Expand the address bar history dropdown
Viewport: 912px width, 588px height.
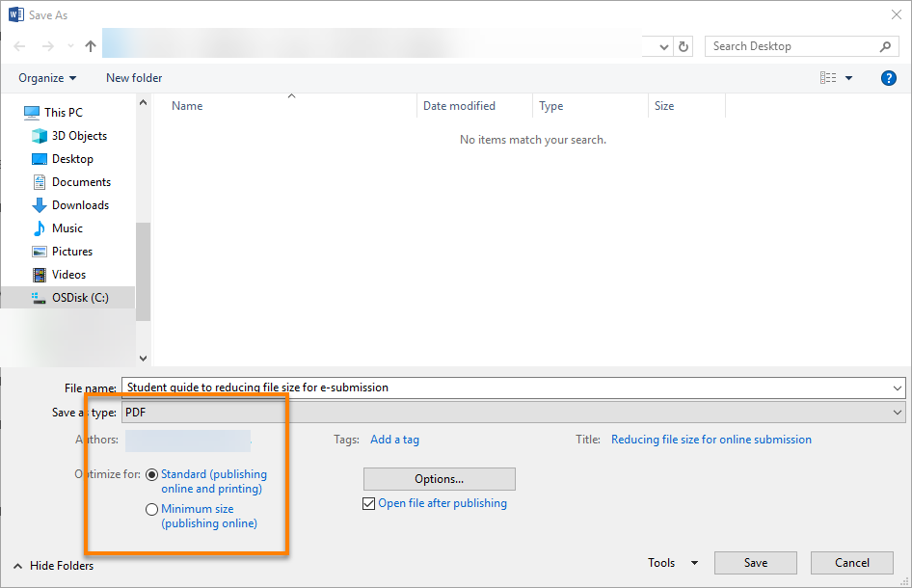tap(664, 46)
